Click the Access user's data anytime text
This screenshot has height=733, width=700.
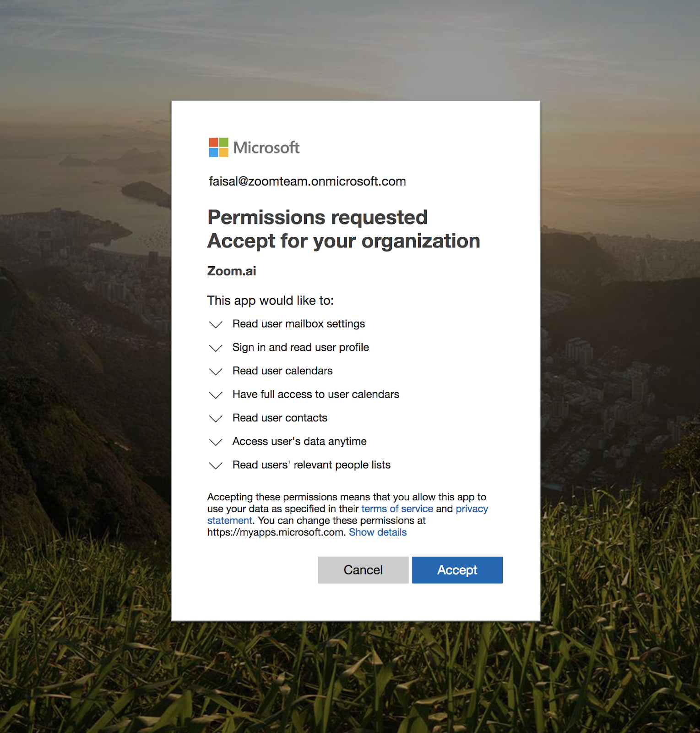[x=299, y=441]
